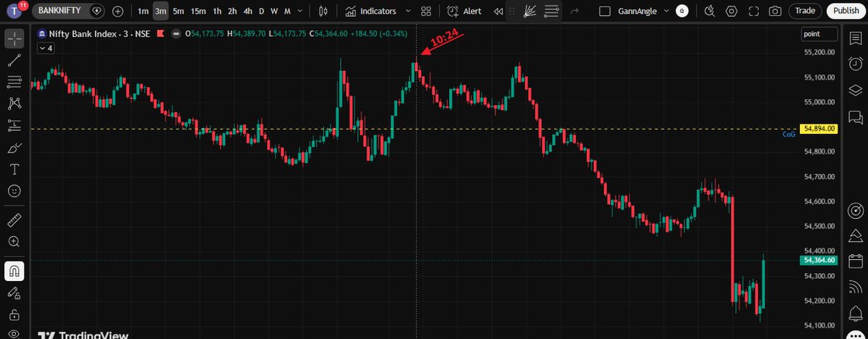Expand the GannAngle layout dropdown
Image resolution: width=868 pixels, height=339 pixels.
coord(665,11)
